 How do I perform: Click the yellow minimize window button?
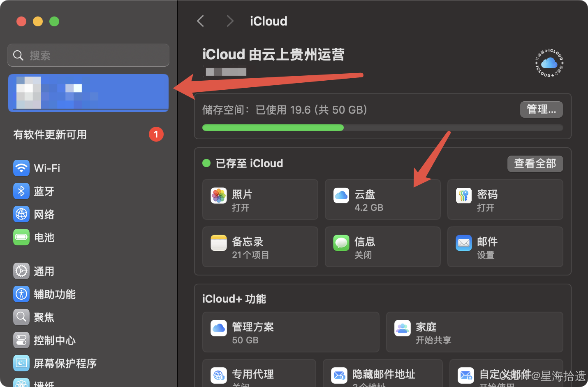click(x=38, y=21)
